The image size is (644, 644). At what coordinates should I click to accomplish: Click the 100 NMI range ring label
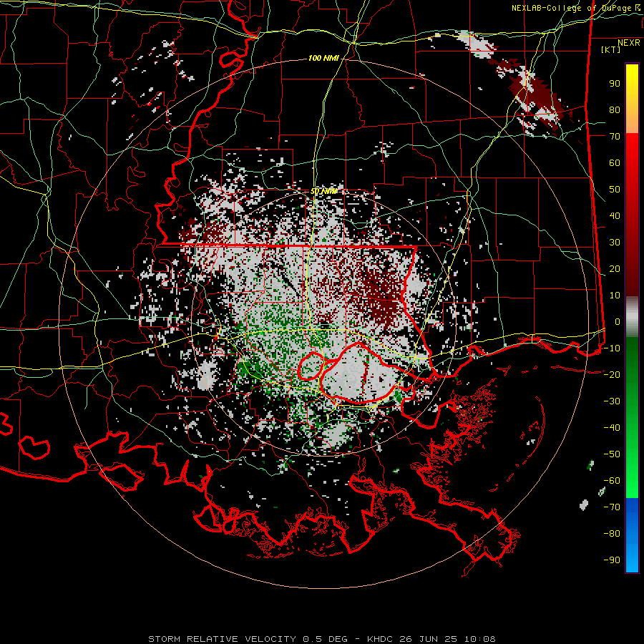(323, 59)
